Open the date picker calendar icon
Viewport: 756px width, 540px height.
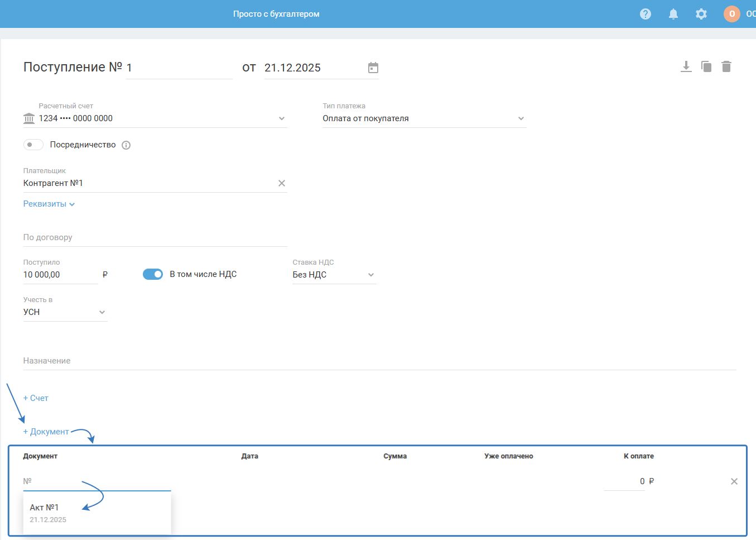click(373, 68)
